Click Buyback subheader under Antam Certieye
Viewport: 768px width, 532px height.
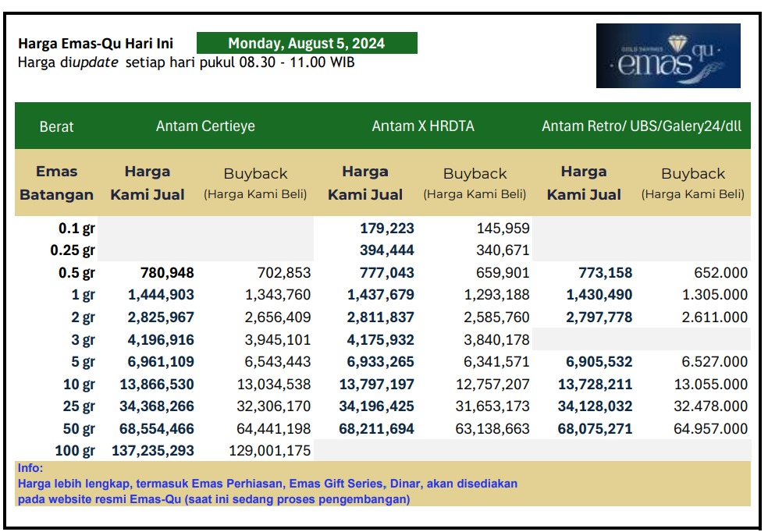pyautogui.click(x=255, y=183)
